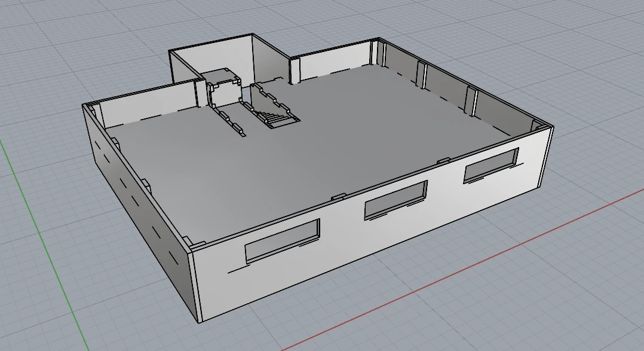Click the notched stair rail along floor opening
The image size is (644, 351).
(x=228, y=119)
